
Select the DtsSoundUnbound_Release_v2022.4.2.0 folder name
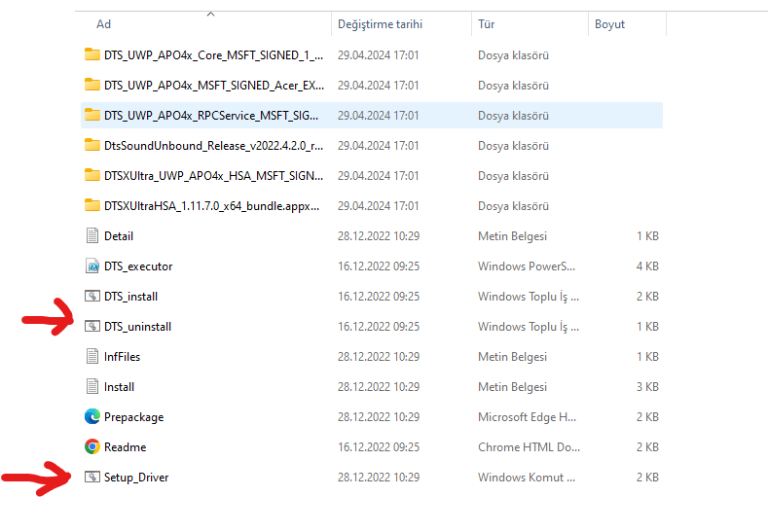[213, 145]
